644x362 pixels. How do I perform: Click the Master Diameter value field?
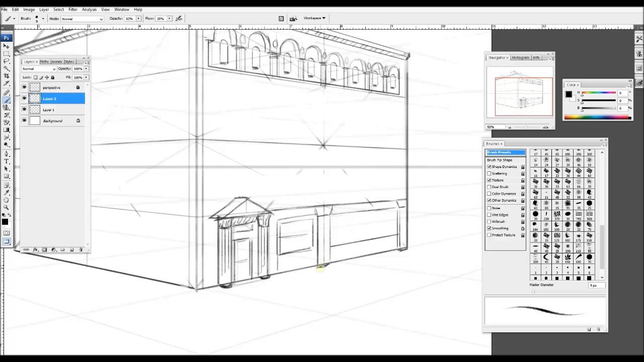[x=597, y=285]
